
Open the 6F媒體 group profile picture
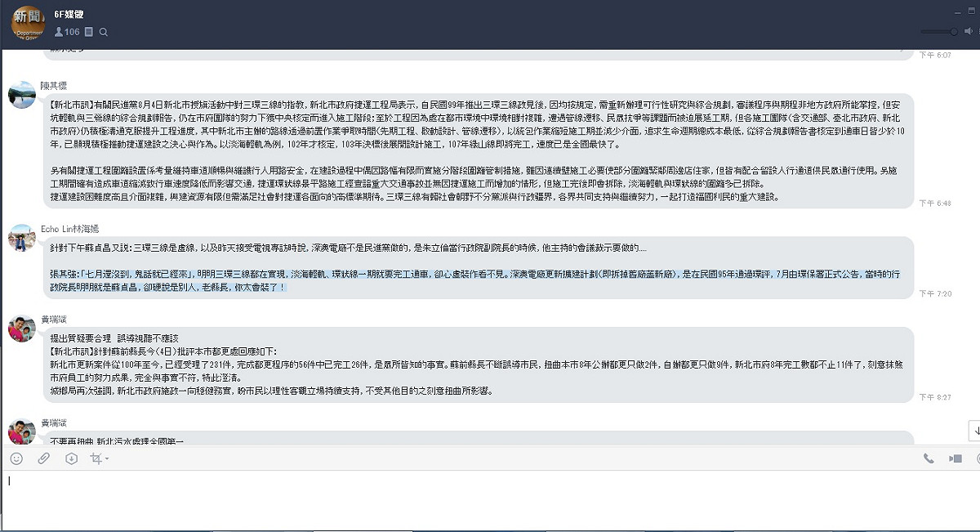pos(28,21)
